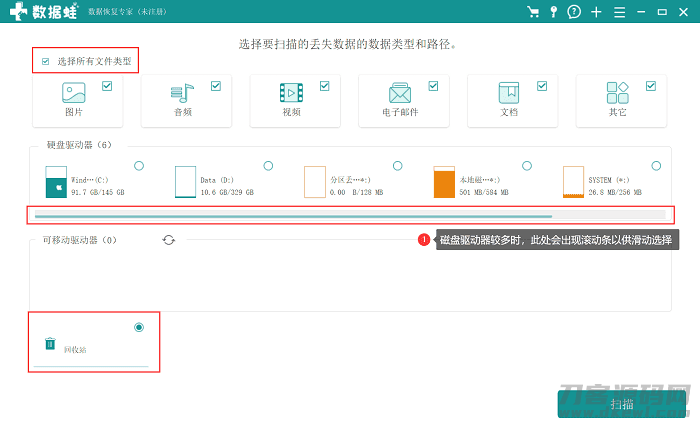Uncheck the 音频 checkbox
Image resolution: width=700 pixels, height=423 pixels.
[216, 86]
